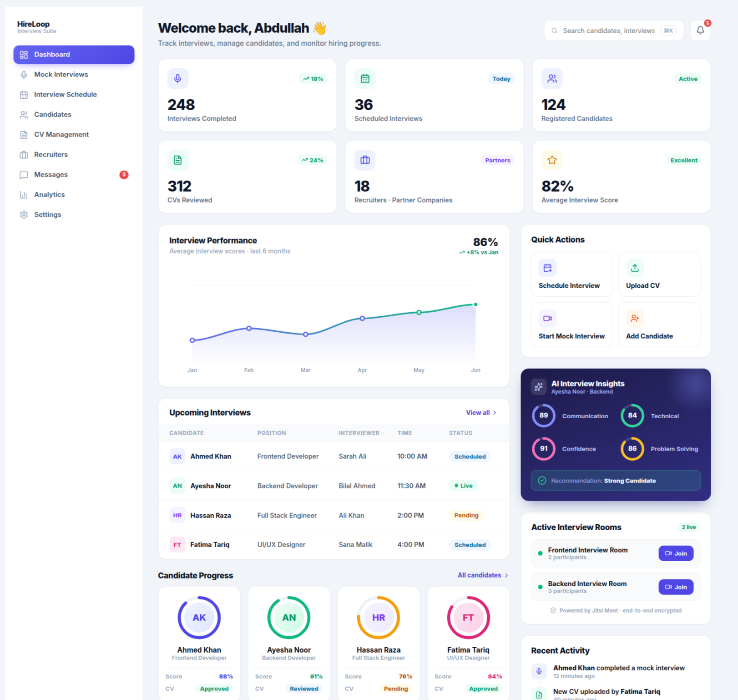The width and height of the screenshot is (738, 700).
Task: Click the HireLoop logo text
Action: point(33,24)
